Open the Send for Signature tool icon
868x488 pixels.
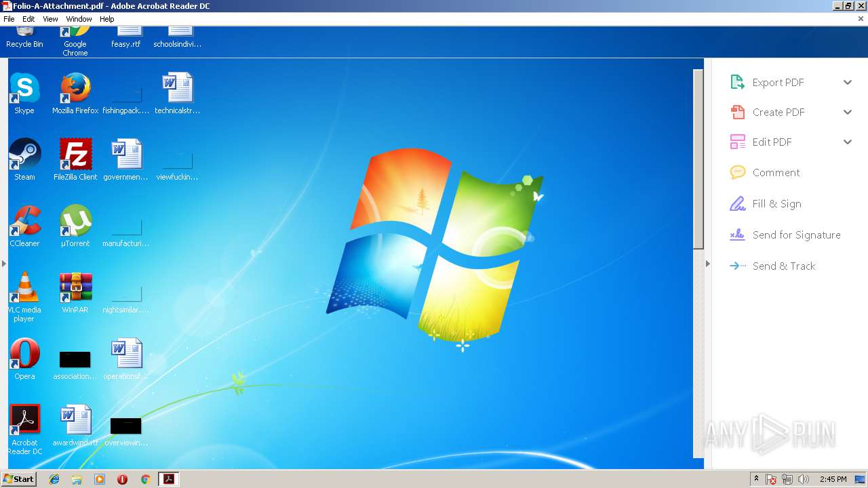pyautogui.click(x=737, y=235)
